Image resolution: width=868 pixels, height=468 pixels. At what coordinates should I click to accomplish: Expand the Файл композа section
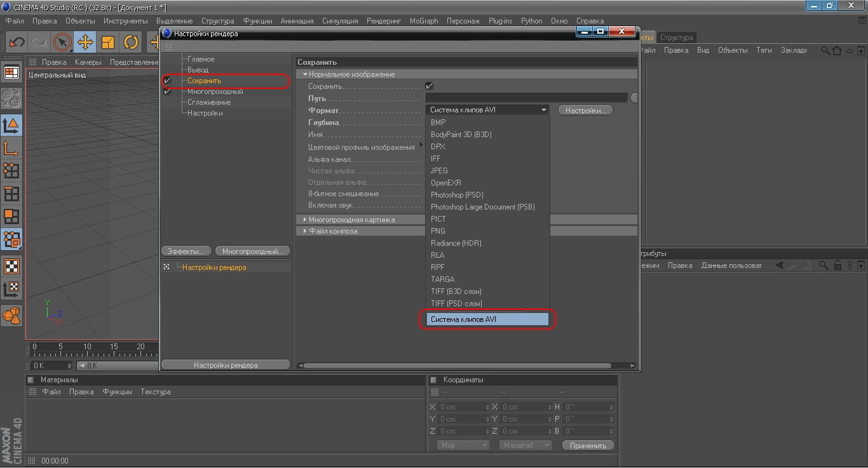(x=305, y=231)
